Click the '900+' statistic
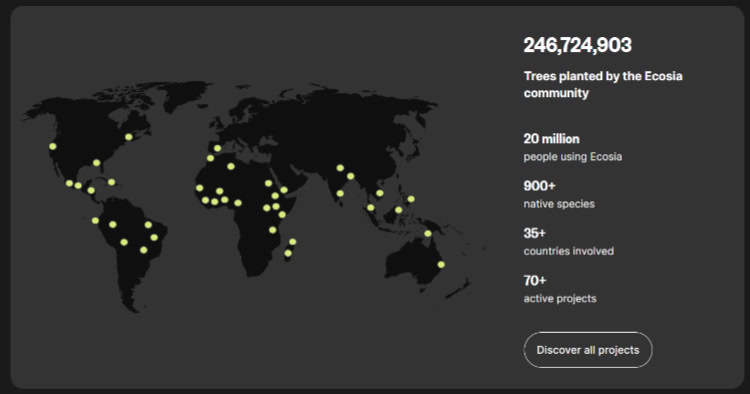 539,186
